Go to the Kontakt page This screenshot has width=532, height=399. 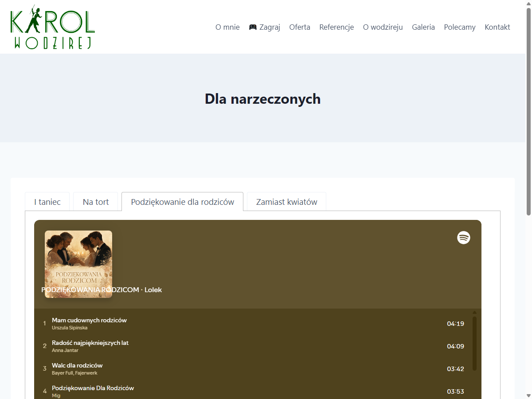click(497, 27)
